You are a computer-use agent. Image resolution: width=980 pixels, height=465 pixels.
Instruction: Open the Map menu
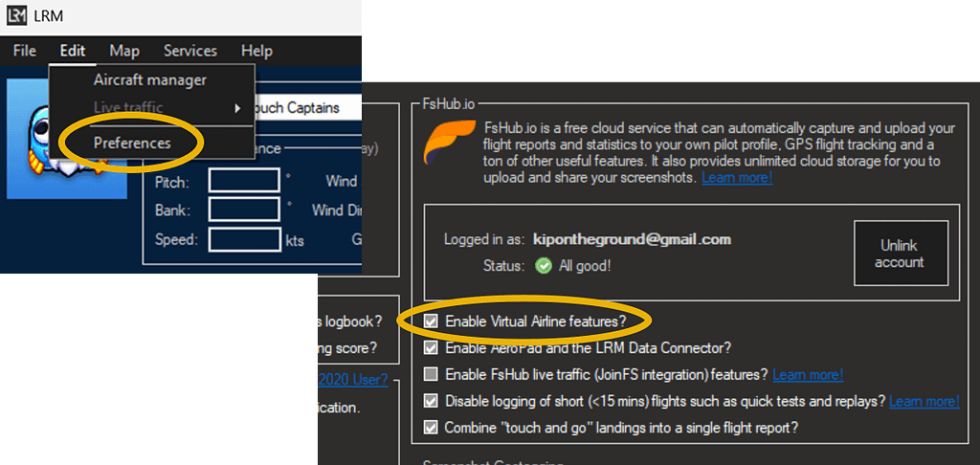click(124, 51)
